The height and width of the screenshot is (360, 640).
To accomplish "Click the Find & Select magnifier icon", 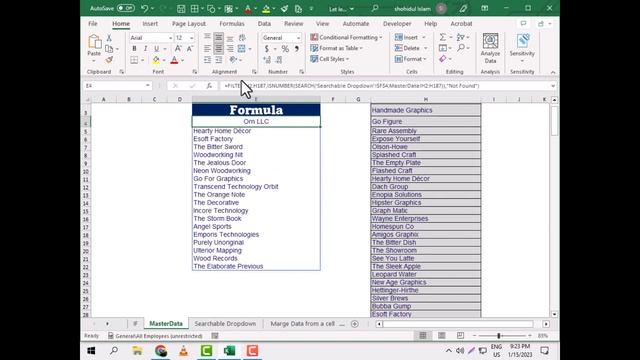I will pos(461,48).
